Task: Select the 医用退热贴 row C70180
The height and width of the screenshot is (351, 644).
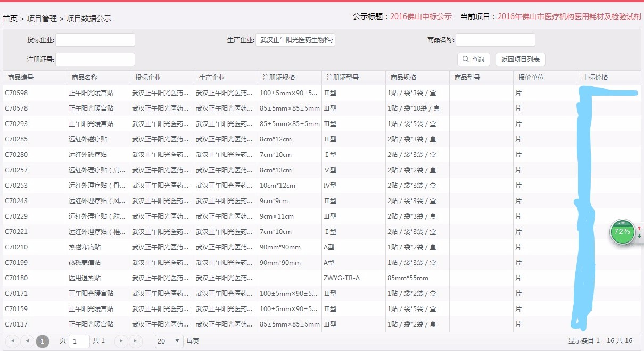Action: [x=322, y=278]
